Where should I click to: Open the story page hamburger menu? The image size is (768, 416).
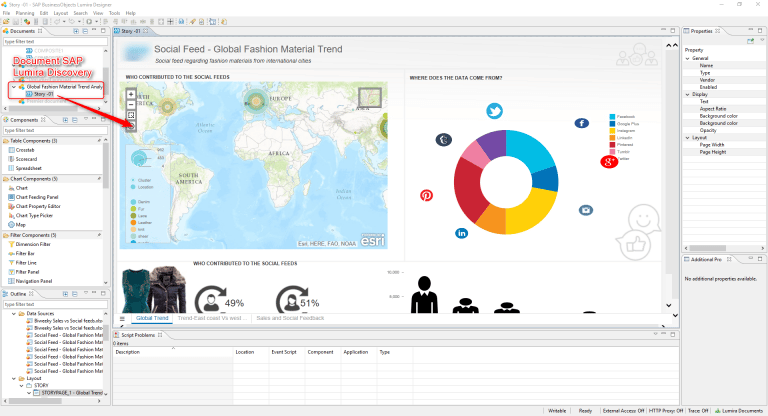click(x=123, y=317)
